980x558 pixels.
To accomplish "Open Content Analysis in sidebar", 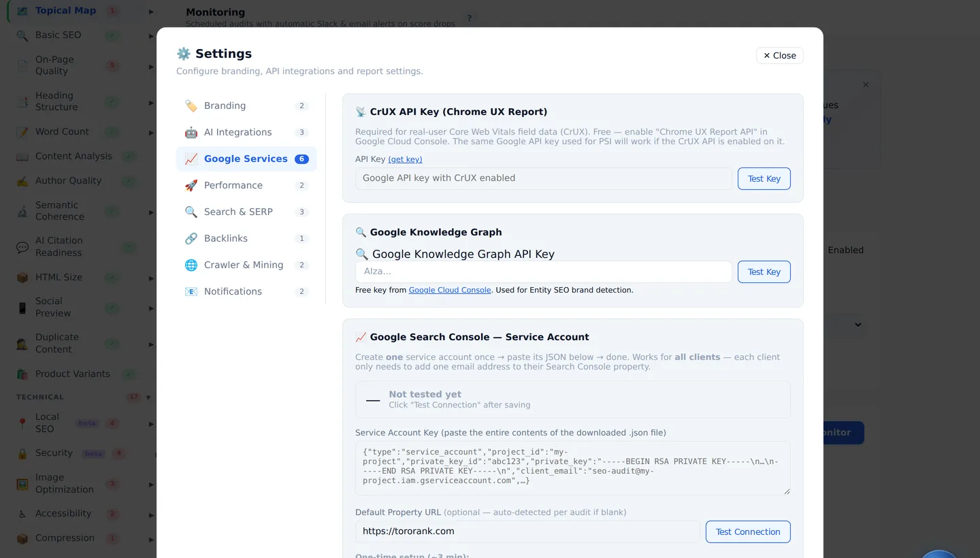I will click(73, 157).
